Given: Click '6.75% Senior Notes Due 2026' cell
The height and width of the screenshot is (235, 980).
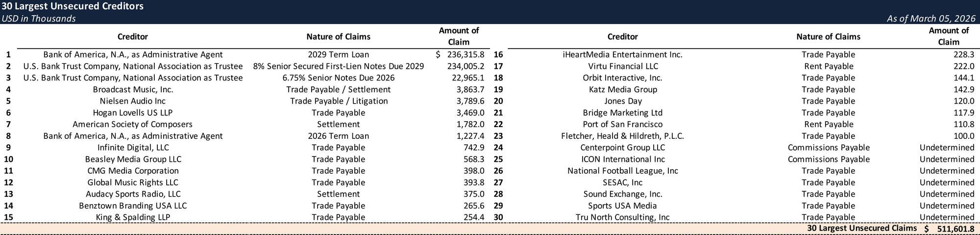Looking at the screenshot, I should [339, 78].
